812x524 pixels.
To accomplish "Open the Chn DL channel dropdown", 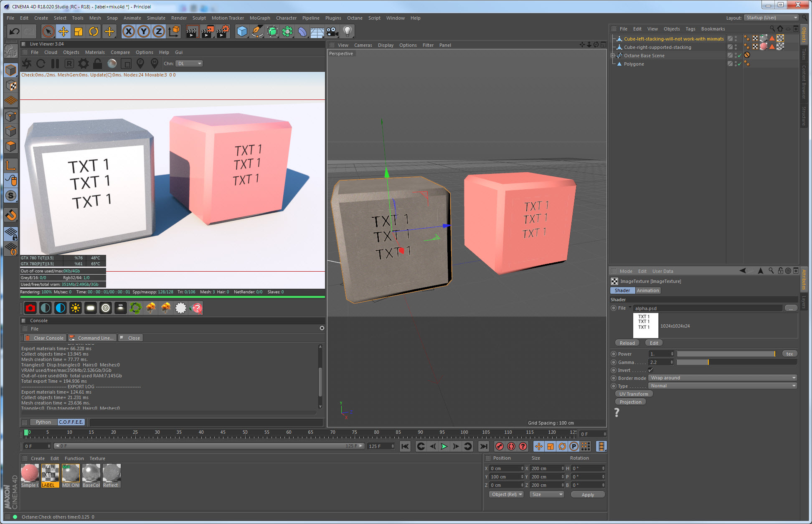I will click(189, 64).
